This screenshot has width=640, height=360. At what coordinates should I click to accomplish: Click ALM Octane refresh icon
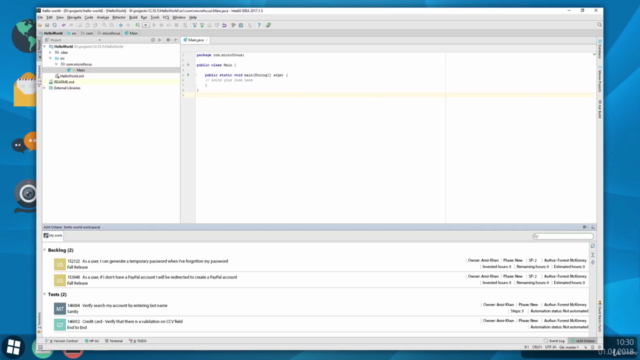click(x=593, y=246)
